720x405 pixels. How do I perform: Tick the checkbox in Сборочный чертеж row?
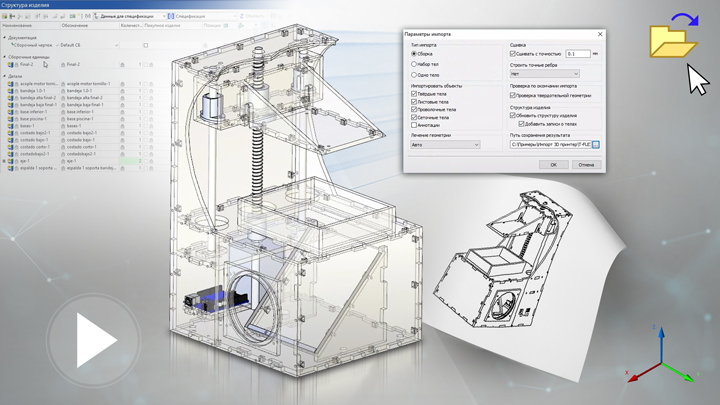146,45
